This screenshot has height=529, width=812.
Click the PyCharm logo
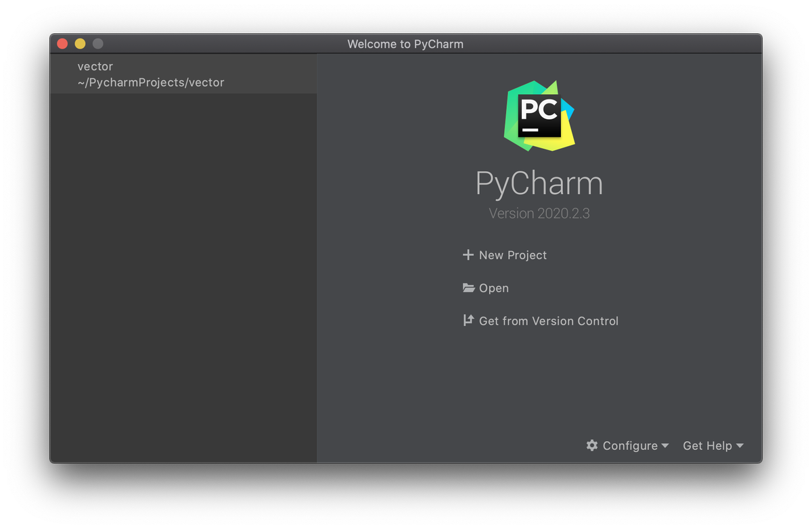point(539,116)
